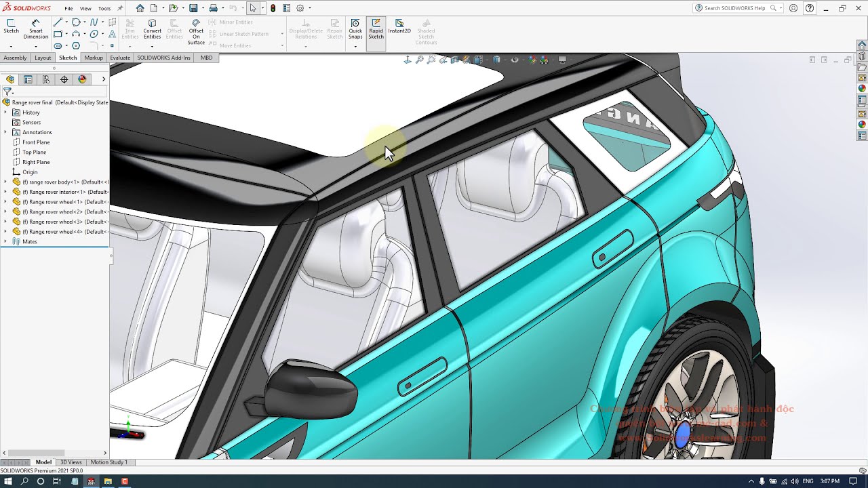Open the ConfigurationManager tab
Screen dimensions: 868x488
[46, 79]
